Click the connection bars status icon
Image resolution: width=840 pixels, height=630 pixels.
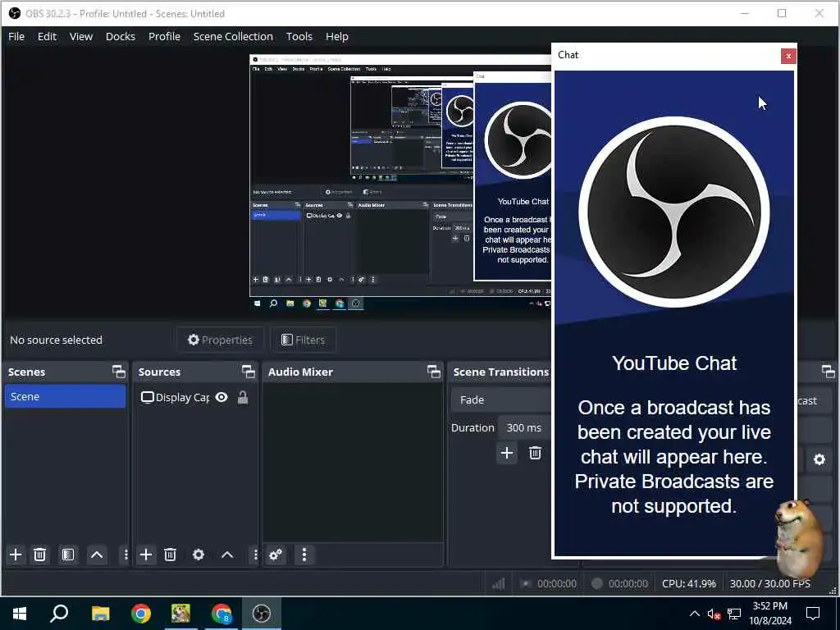coord(498,583)
